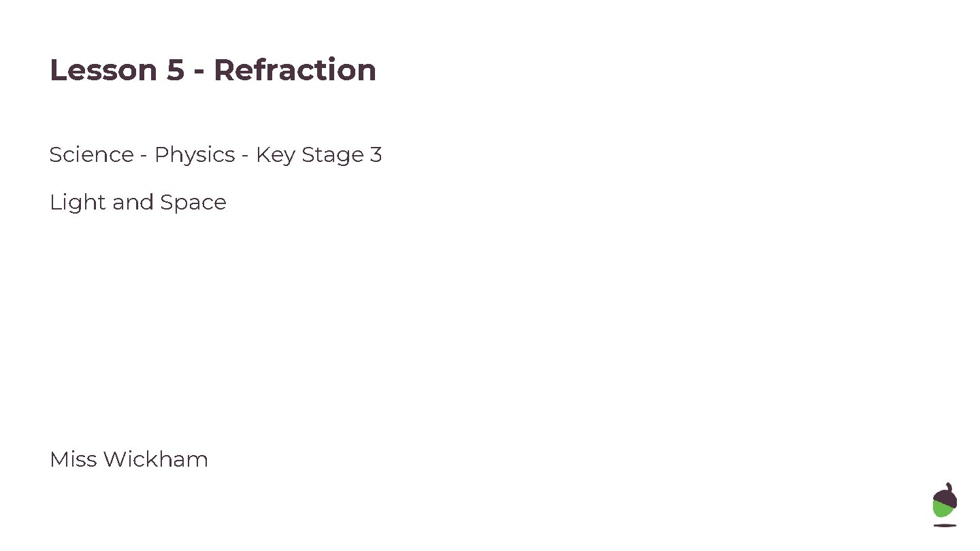Click the dash between "Physics" and "Key"
The width and height of the screenshot is (980, 551).
point(245,156)
